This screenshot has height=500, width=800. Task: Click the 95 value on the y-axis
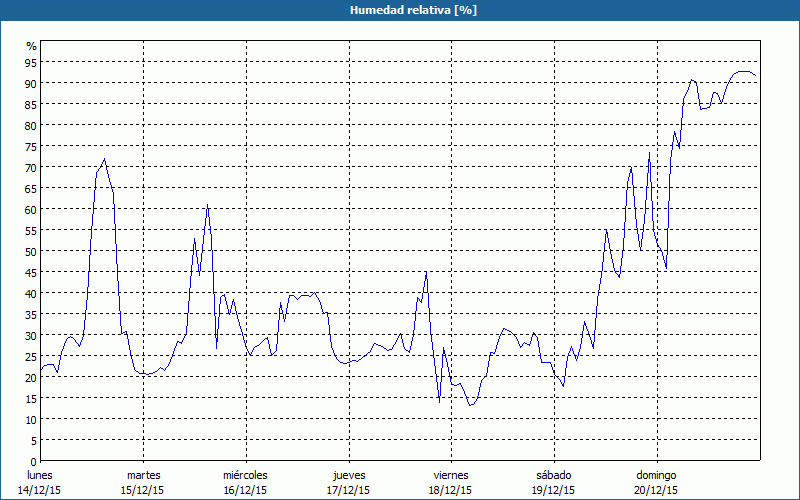click(31, 63)
